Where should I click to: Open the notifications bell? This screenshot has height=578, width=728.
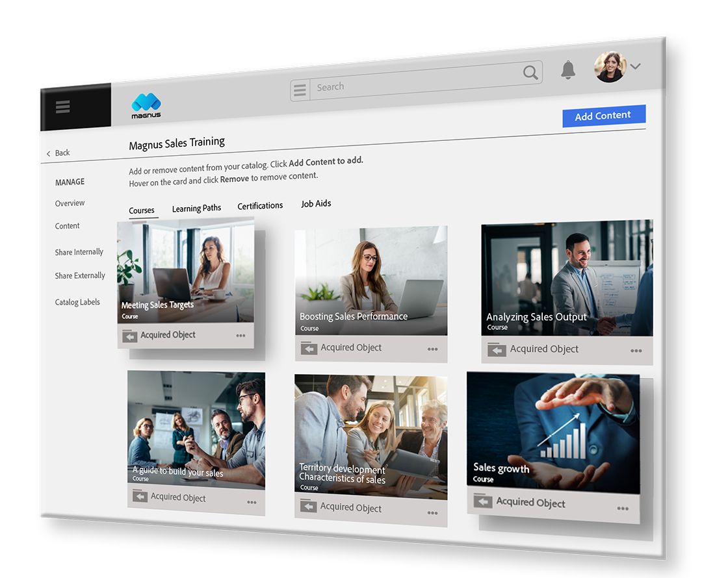568,69
